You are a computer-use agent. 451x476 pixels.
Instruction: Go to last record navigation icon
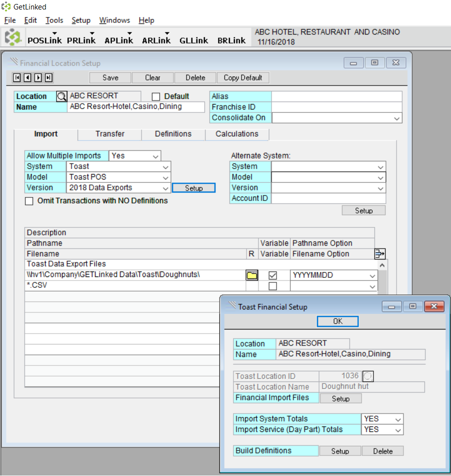tap(48, 77)
